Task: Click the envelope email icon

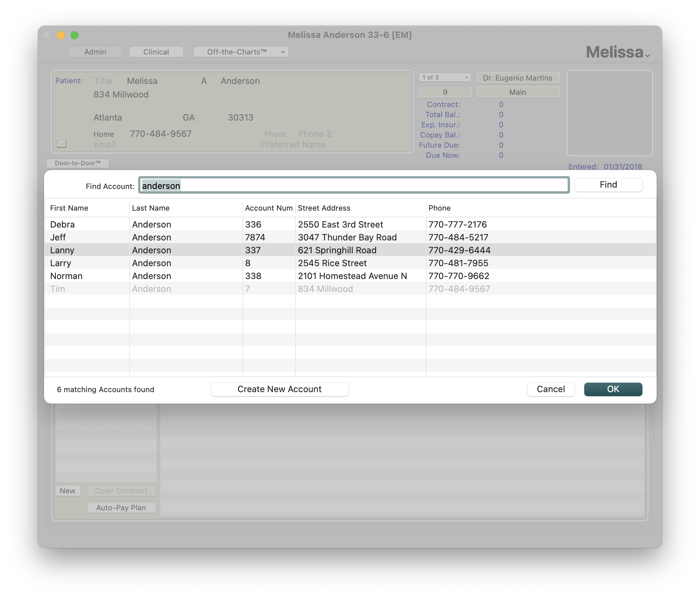Action: point(61,144)
